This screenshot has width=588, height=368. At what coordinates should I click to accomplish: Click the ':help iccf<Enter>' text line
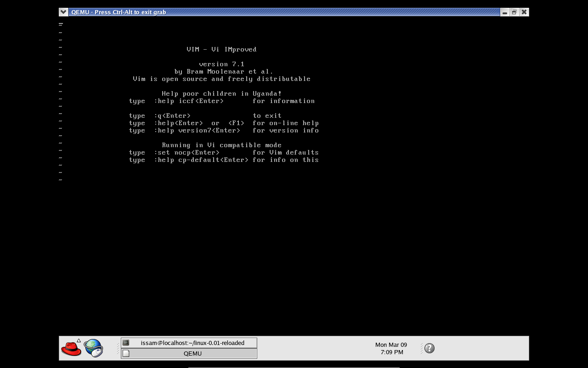189,101
